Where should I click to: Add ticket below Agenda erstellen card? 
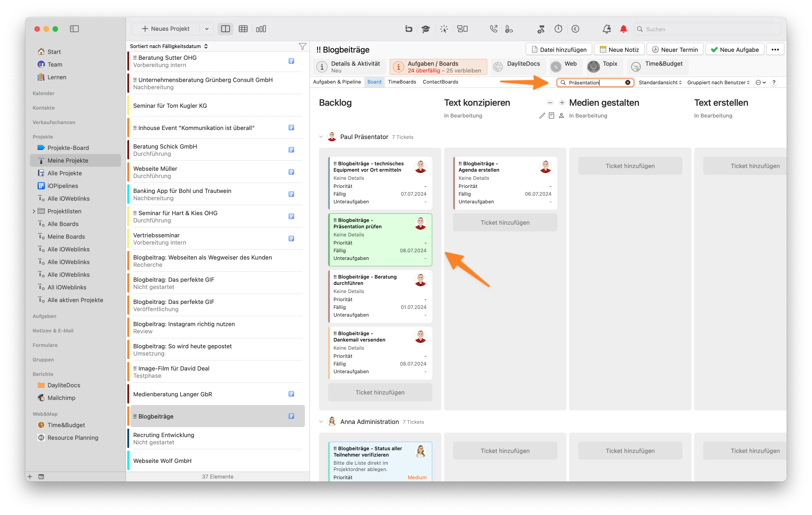click(x=505, y=222)
